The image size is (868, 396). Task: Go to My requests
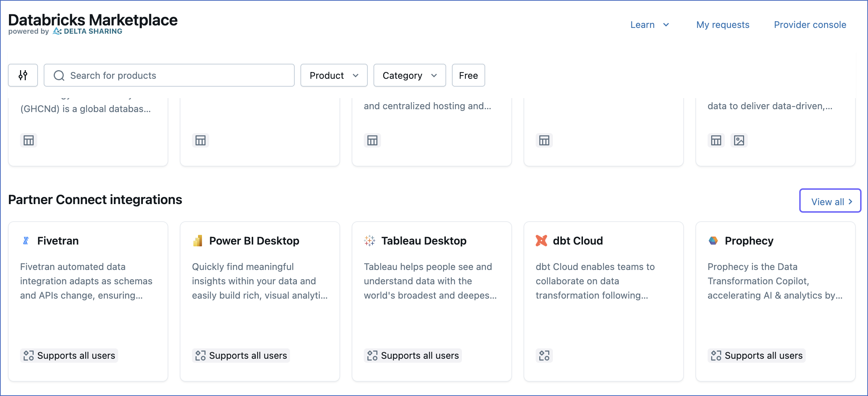coord(723,25)
